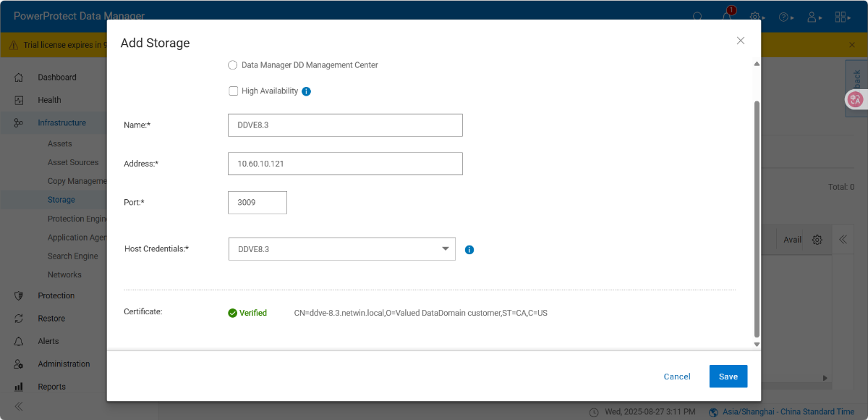The image size is (868, 420).
Task: Collapse the right panel double chevron
Action: (x=843, y=240)
